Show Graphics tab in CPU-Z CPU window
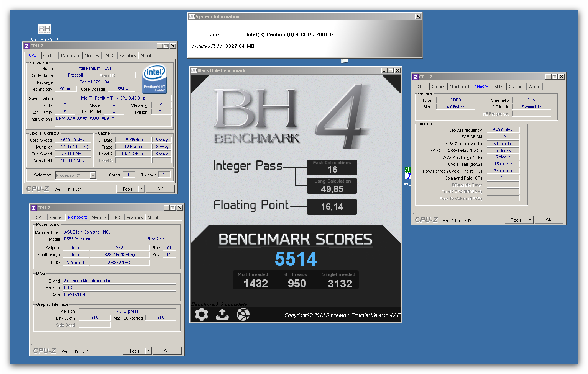The image size is (588, 374). click(128, 56)
